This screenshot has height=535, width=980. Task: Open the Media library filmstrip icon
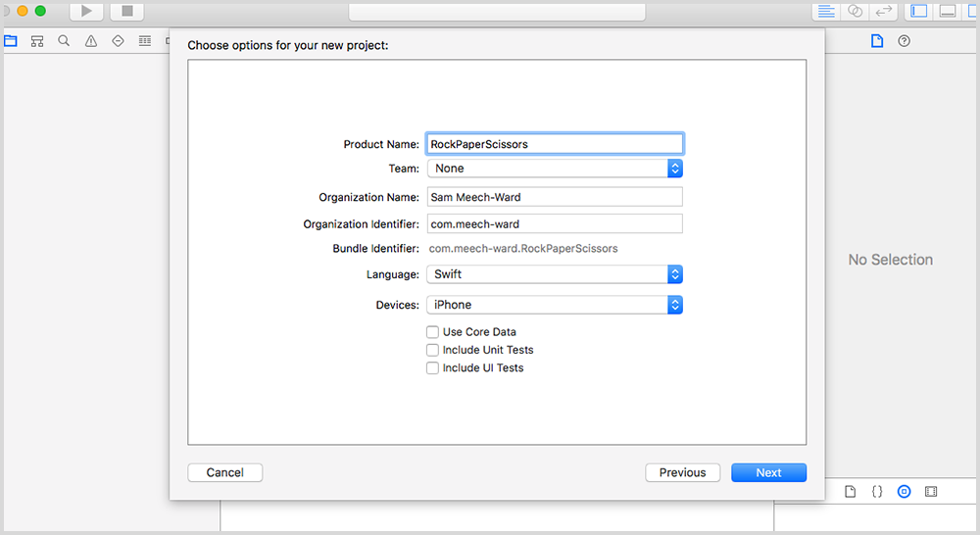pos(930,491)
